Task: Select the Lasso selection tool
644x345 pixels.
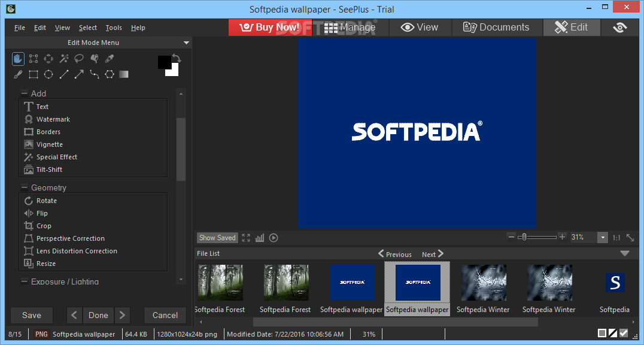Action: tap(79, 59)
